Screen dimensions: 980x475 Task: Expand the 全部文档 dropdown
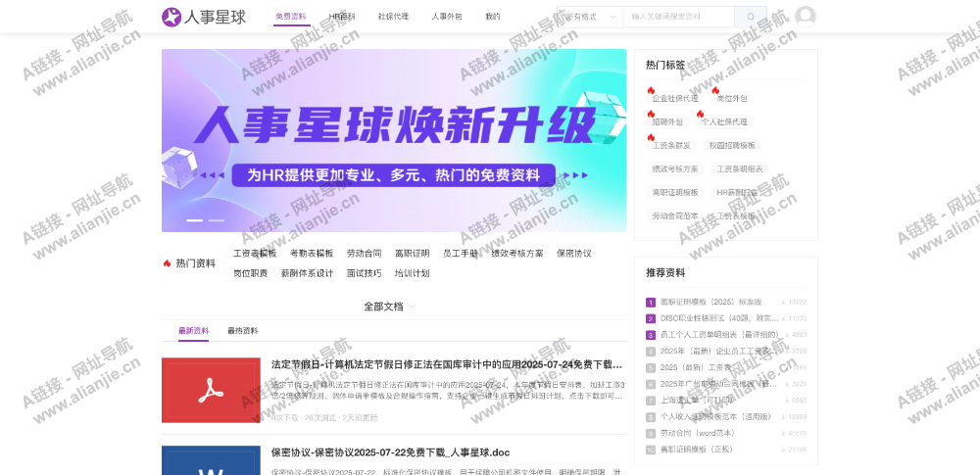pyautogui.click(x=389, y=307)
